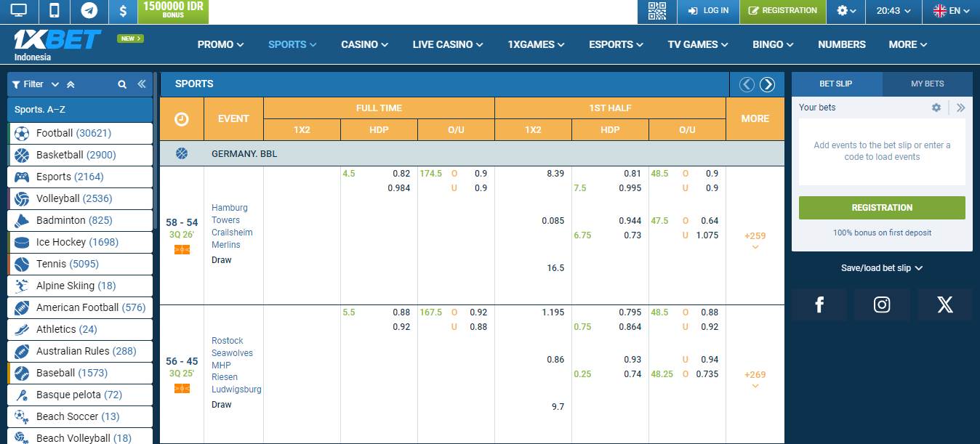This screenshot has height=444, width=980.
Task: Select American Football (576) in the sports list
Action: click(x=80, y=307)
